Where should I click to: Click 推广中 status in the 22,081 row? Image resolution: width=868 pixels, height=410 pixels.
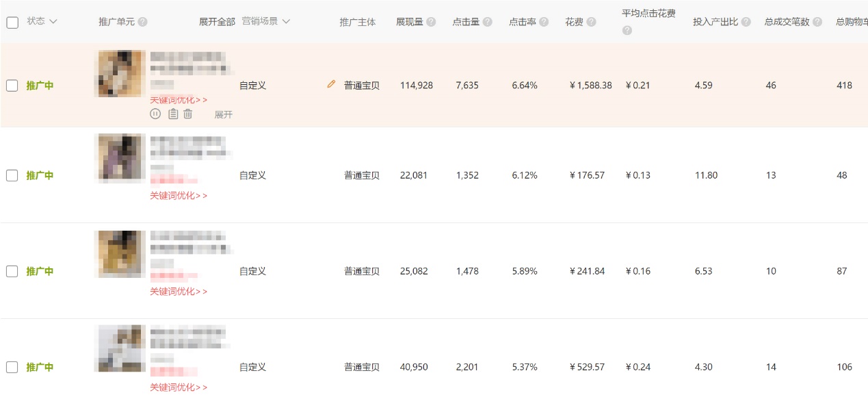pyautogui.click(x=40, y=175)
